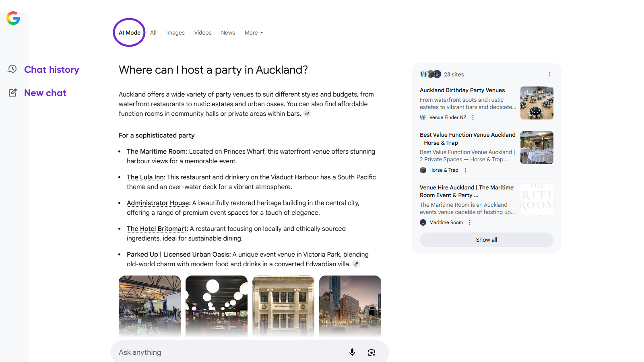Open Maritime Room logo thumbnail image
The height and width of the screenshot is (362, 644).
pos(537,200)
